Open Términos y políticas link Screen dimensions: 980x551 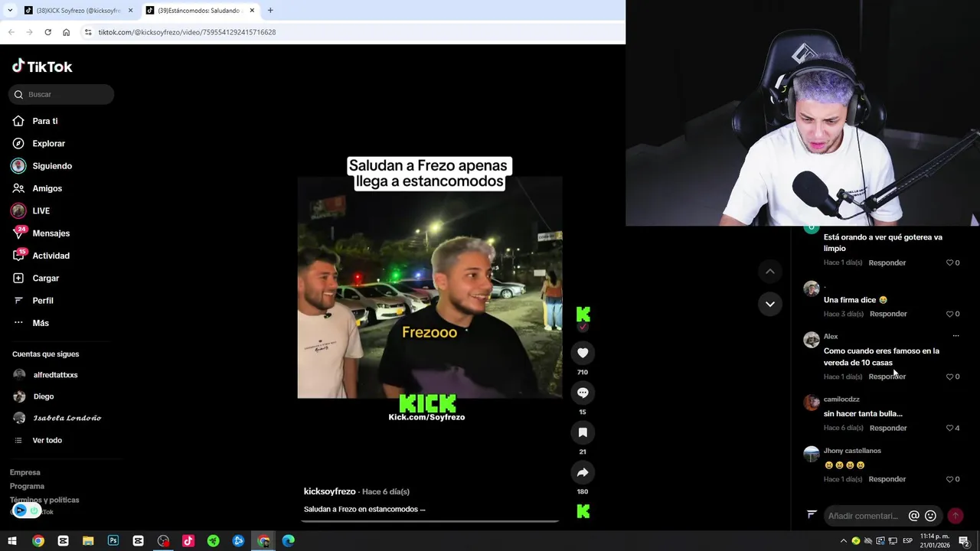(x=44, y=500)
